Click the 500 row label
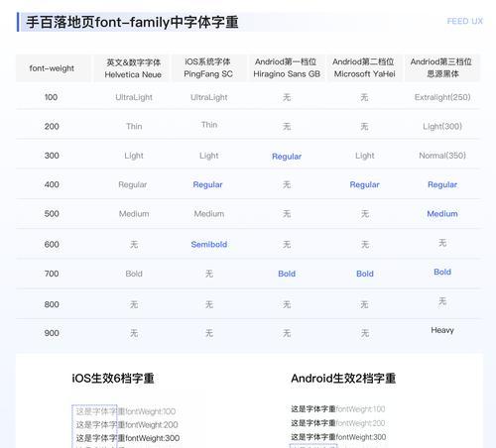The height and width of the screenshot is (448, 496). pyautogui.click(x=52, y=213)
